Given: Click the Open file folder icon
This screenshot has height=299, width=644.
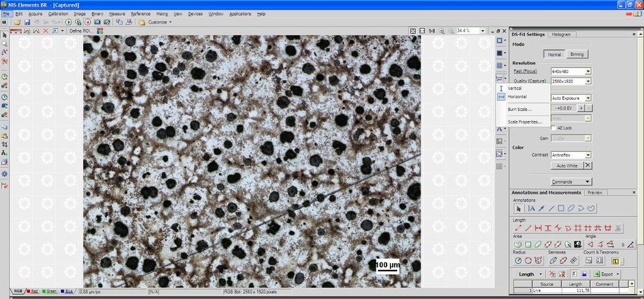Looking at the screenshot, I should click(17, 22).
